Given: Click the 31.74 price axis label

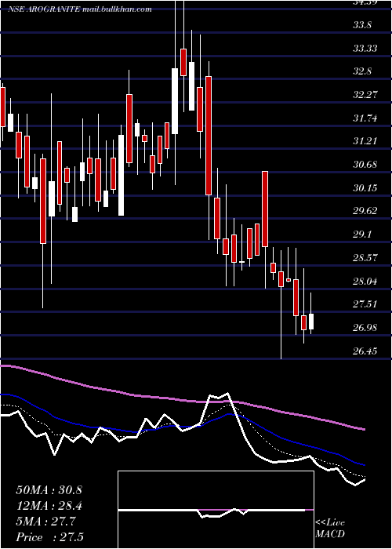Looking at the screenshot, I should 365,118.
